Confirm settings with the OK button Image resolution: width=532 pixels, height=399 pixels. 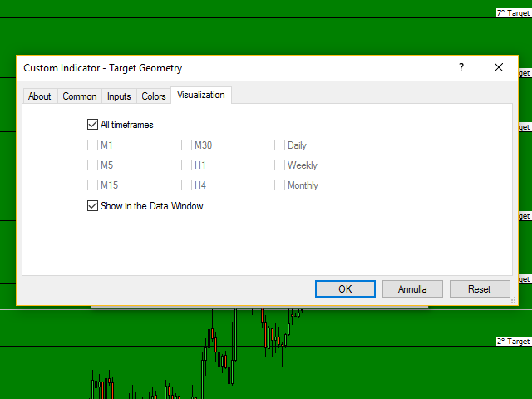pos(345,289)
